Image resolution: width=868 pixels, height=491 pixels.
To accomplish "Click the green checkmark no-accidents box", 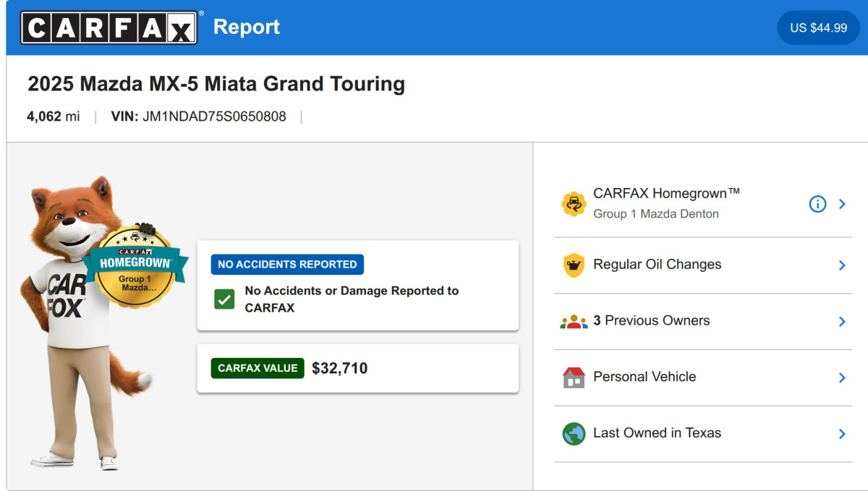I will [x=224, y=299].
